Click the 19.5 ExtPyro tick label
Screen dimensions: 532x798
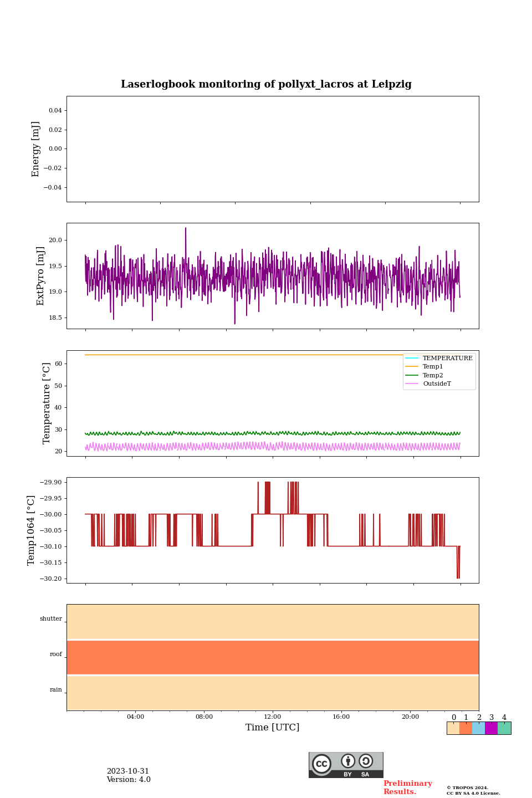pos(55,266)
